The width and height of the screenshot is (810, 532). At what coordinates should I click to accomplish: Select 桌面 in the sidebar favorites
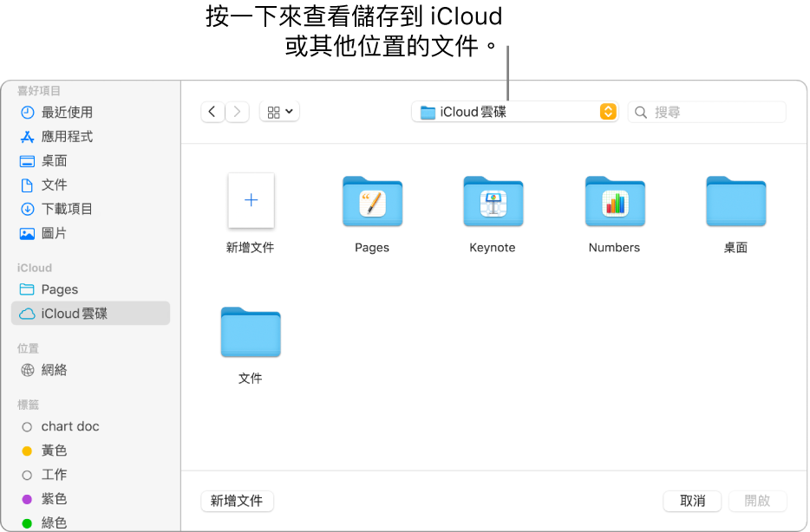coord(90,160)
